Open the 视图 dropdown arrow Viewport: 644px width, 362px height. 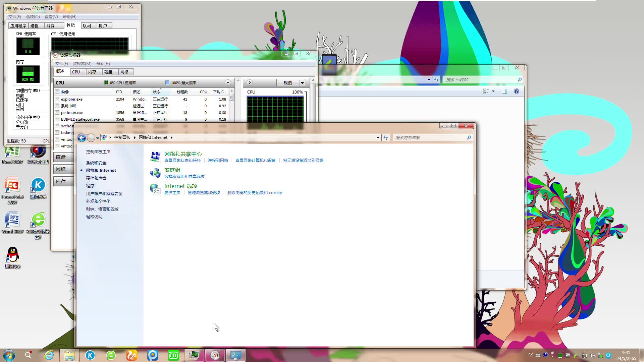[302, 83]
